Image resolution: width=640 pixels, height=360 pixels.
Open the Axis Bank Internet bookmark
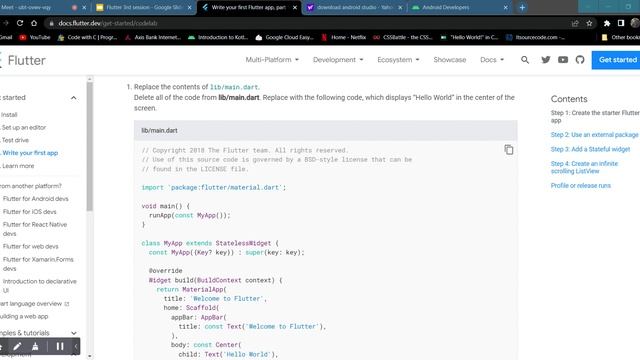coord(153,37)
